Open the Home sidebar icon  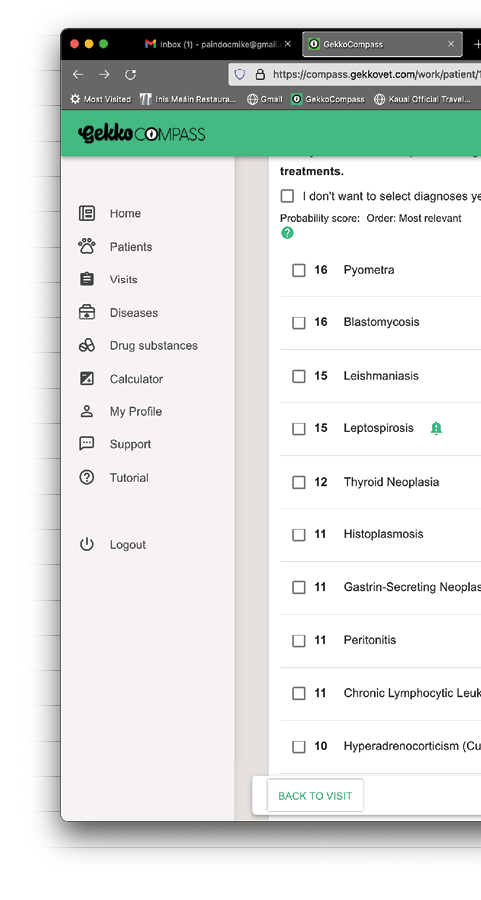(87, 214)
